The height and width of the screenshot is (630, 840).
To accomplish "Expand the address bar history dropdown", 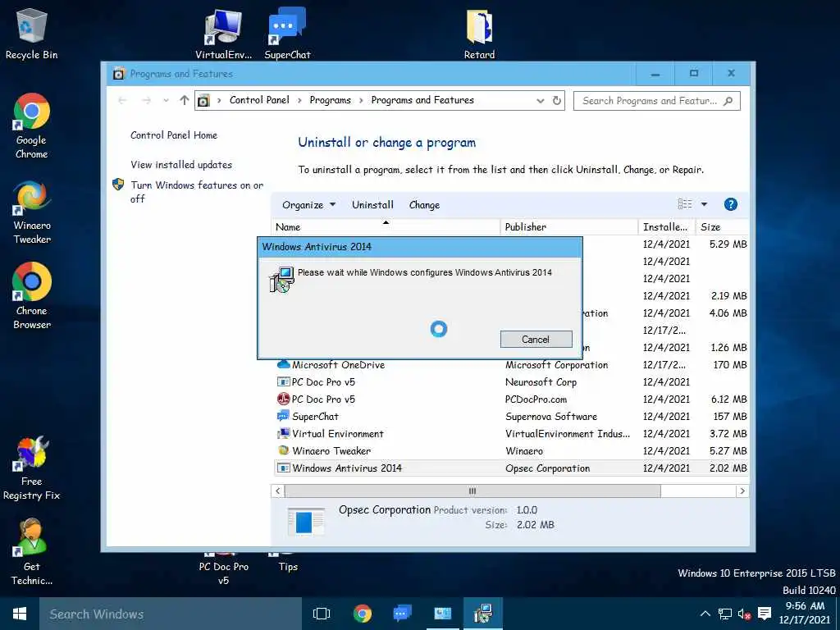I will coord(540,101).
